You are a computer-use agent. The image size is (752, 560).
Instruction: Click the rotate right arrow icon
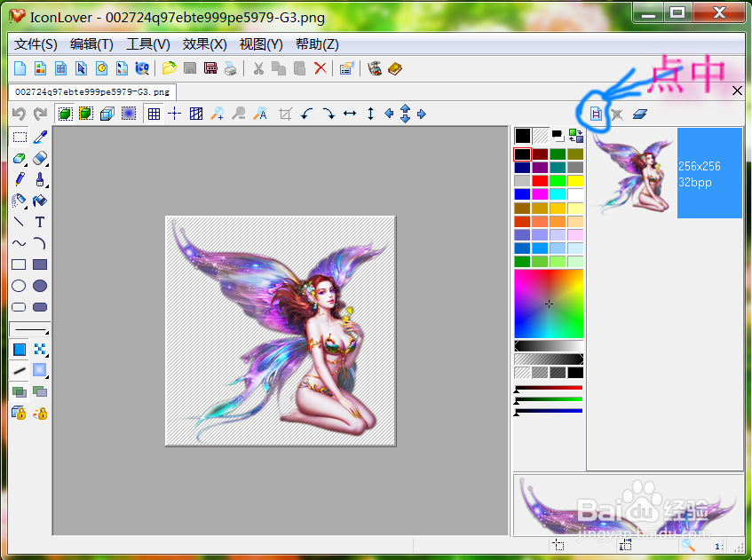click(x=328, y=114)
